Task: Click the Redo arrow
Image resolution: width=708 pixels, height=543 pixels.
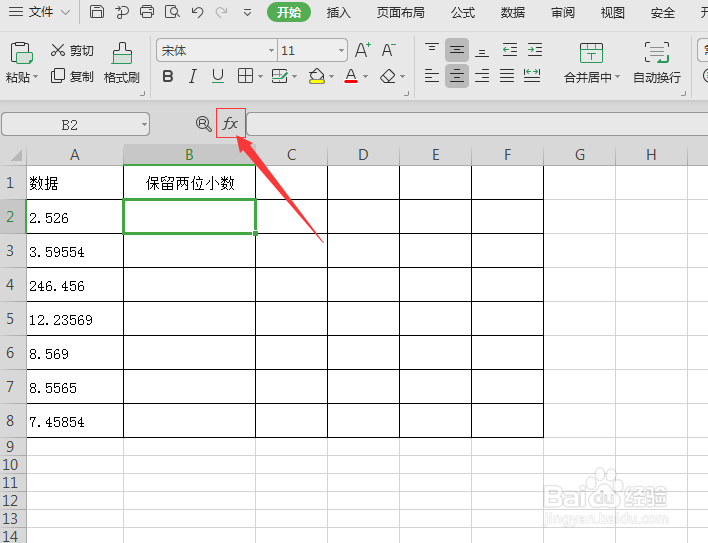Action: point(222,12)
